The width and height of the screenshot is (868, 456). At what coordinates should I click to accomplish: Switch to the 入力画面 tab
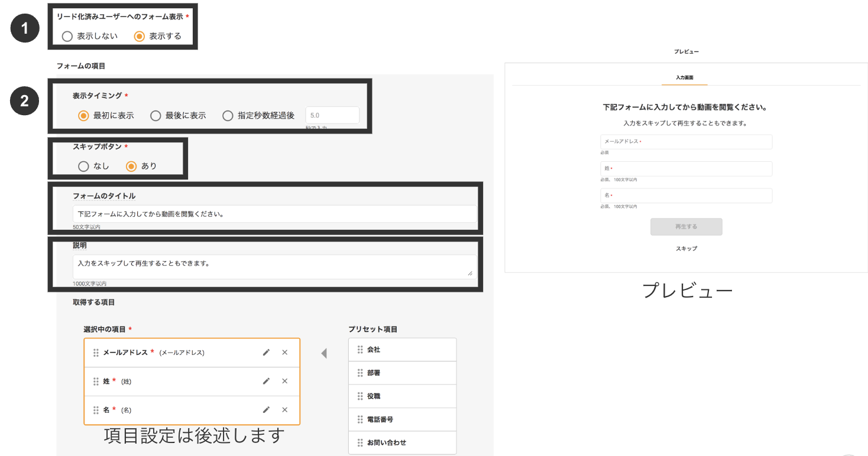pos(685,77)
